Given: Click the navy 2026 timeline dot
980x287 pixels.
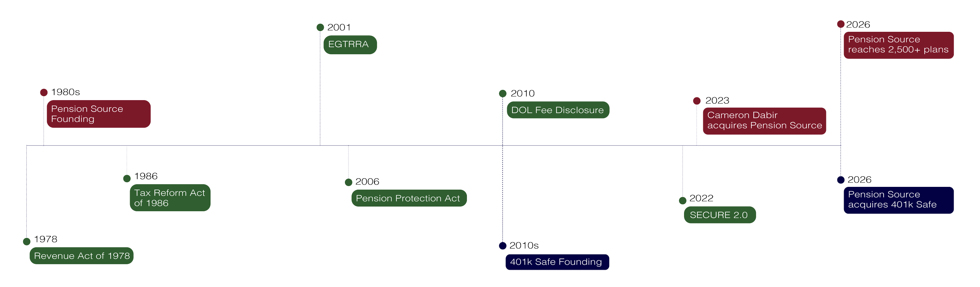Looking at the screenshot, I should coord(840,180).
